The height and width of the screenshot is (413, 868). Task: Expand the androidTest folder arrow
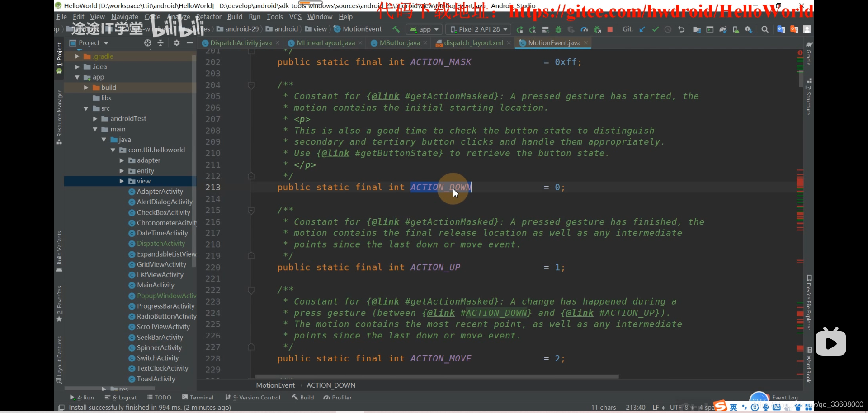(x=95, y=119)
